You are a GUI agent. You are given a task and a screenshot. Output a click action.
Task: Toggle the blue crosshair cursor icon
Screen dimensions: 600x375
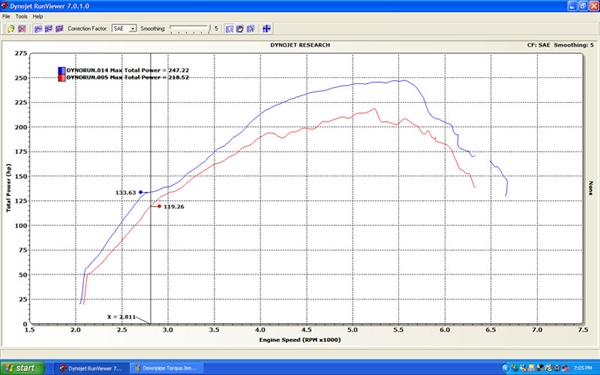tap(267, 29)
